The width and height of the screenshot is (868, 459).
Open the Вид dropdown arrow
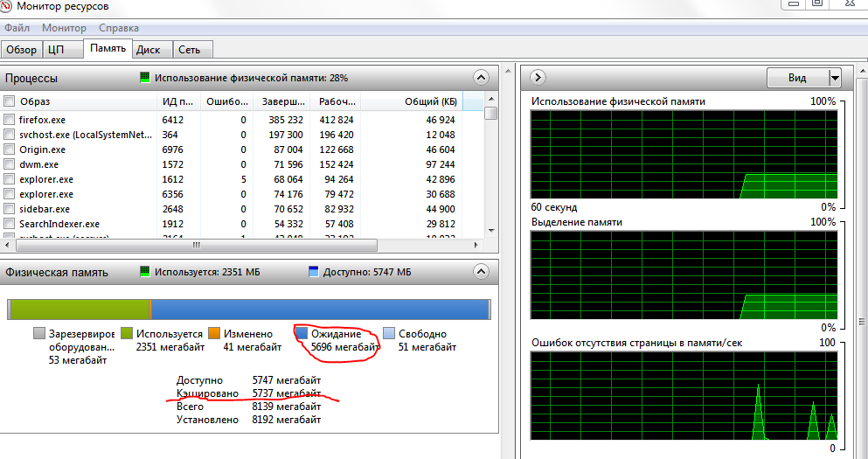[835, 78]
